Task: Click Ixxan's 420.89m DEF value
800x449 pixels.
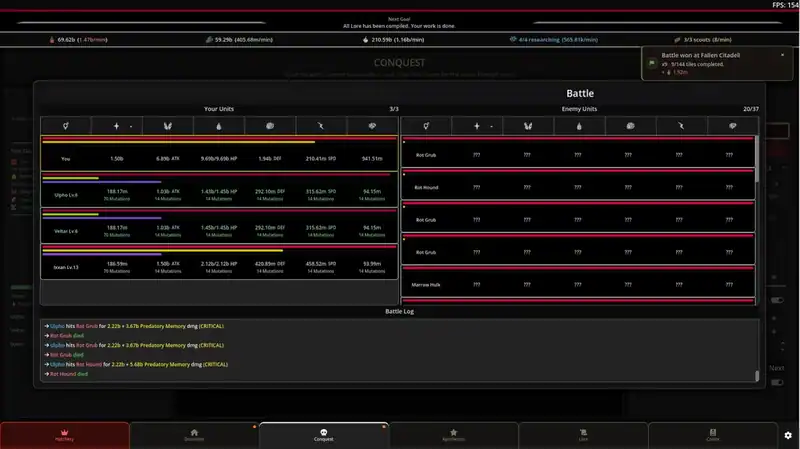Action: pyautogui.click(x=270, y=264)
